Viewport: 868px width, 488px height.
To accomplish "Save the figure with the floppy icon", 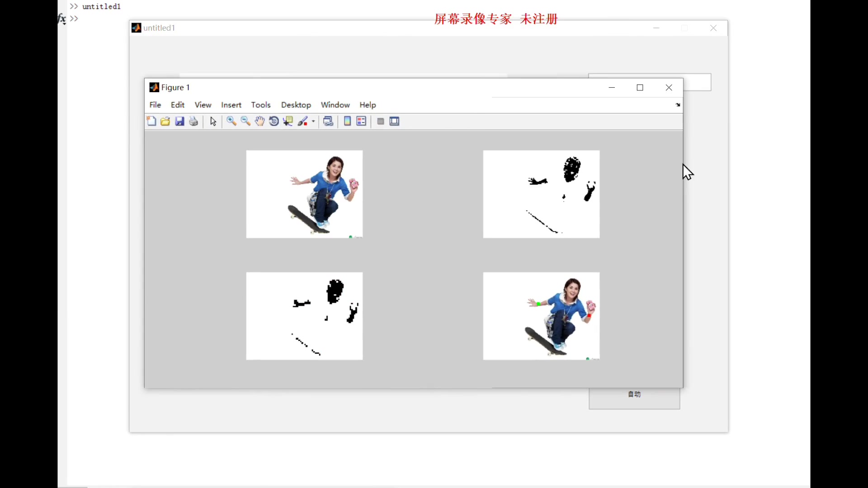I will (179, 121).
